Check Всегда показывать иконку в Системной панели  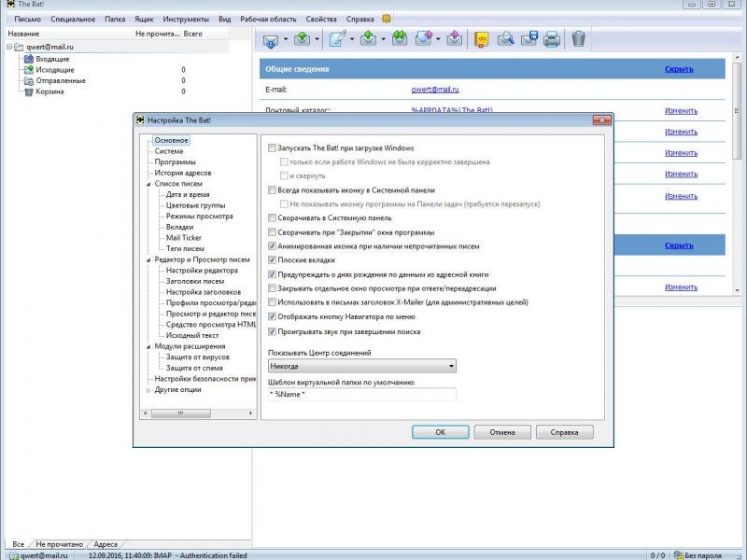[272, 190]
